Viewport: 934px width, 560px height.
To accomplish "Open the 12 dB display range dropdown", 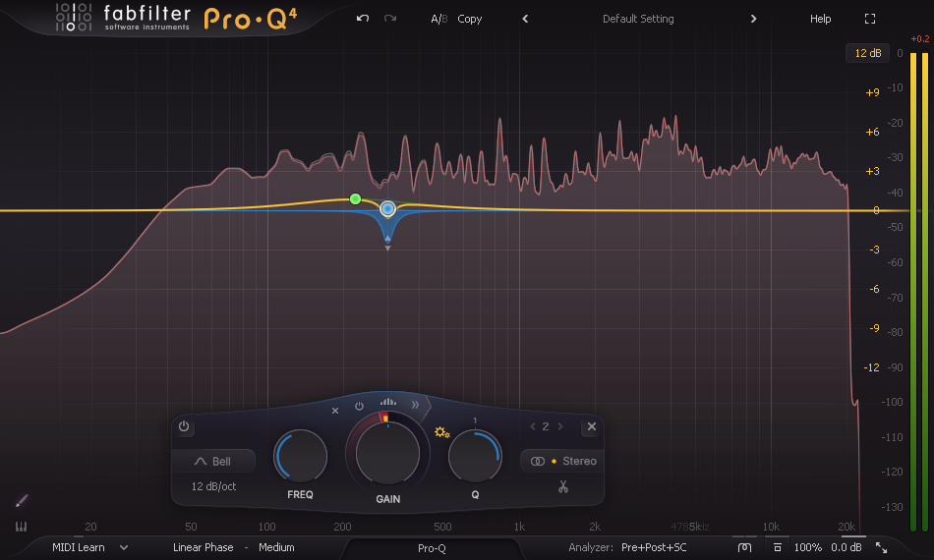I will pyautogui.click(x=867, y=53).
